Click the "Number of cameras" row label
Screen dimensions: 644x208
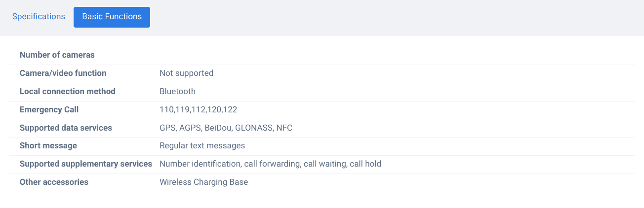point(57,55)
